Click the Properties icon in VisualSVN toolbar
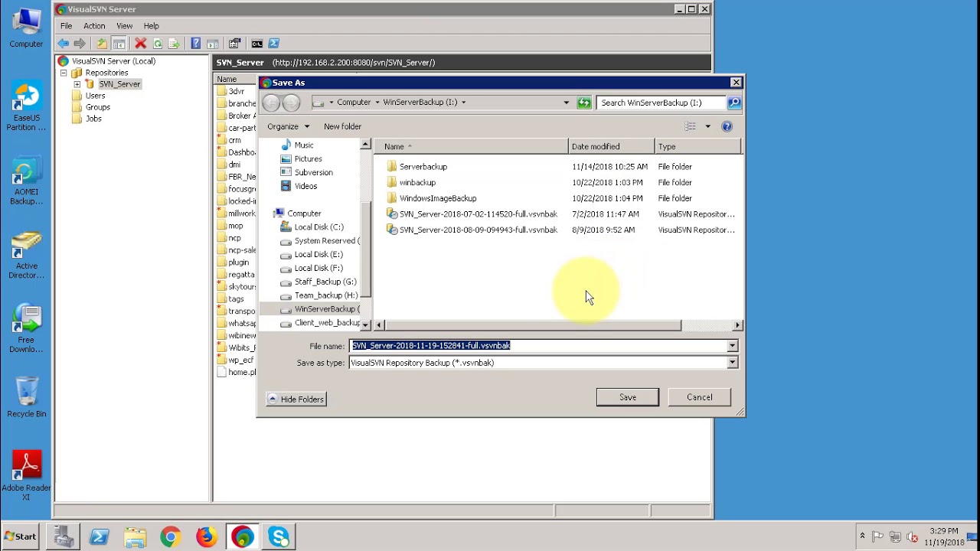This screenshot has width=980, height=551. tap(235, 44)
